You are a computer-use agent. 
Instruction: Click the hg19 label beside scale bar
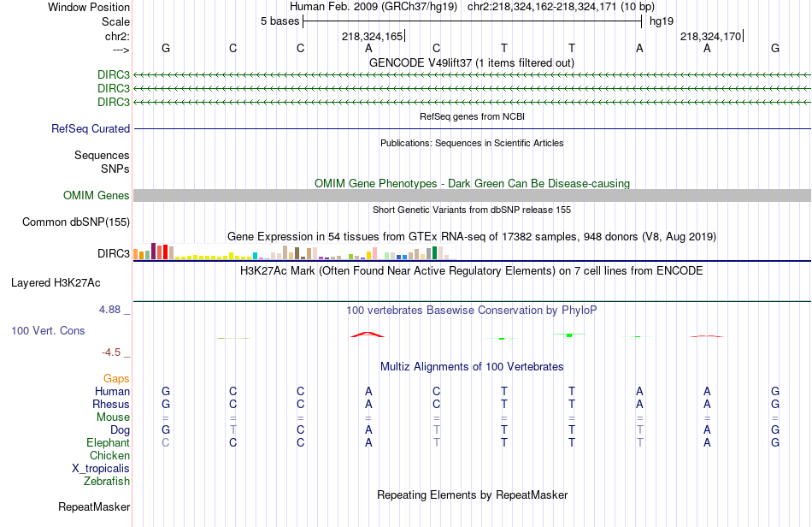pyautogui.click(x=662, y=21)
